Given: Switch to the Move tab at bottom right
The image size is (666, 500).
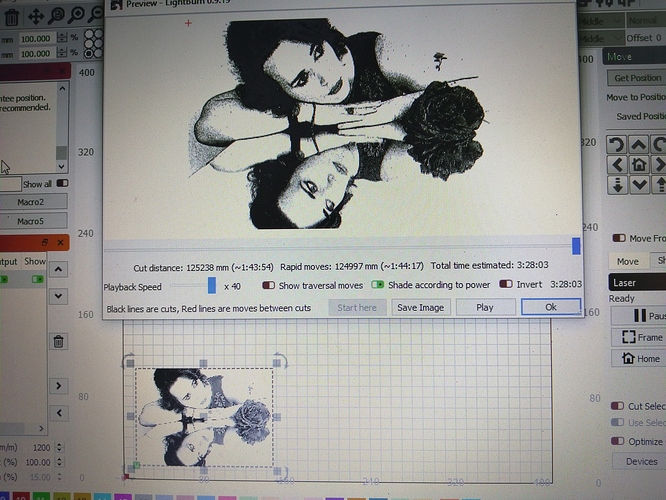Looking at the screenshot, I should 628,261.
